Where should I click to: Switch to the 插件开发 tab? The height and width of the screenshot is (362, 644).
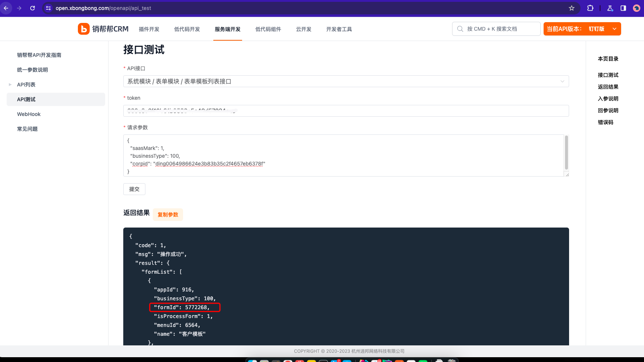tap(149, 29)
